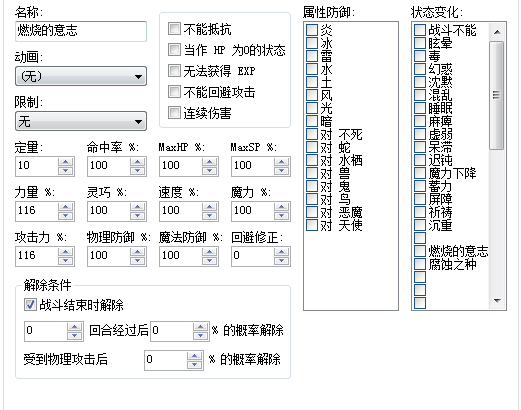The height and width of the screenshot is (410, 521).
Task: Check 对 蛇 defense box
Action: pos(312,147)
